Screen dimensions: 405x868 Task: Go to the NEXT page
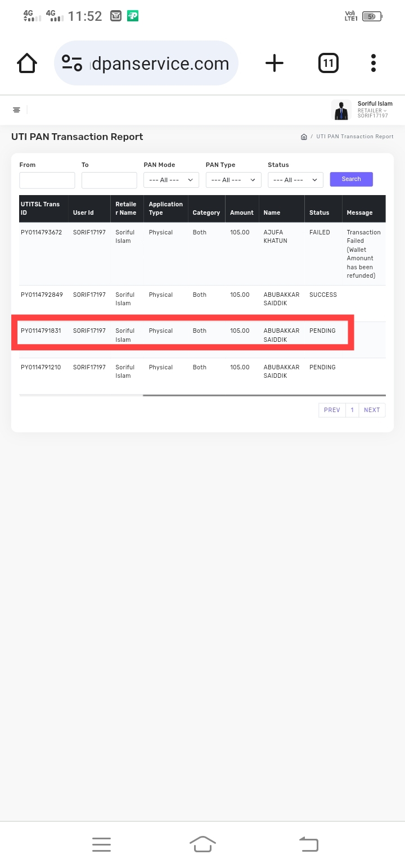pos(372,410)
